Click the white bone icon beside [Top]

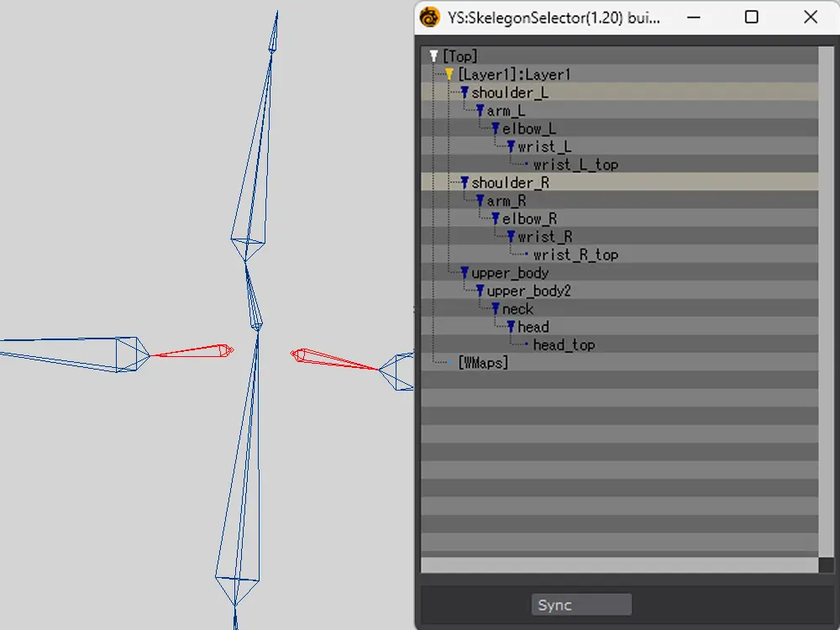click(433, 56)
